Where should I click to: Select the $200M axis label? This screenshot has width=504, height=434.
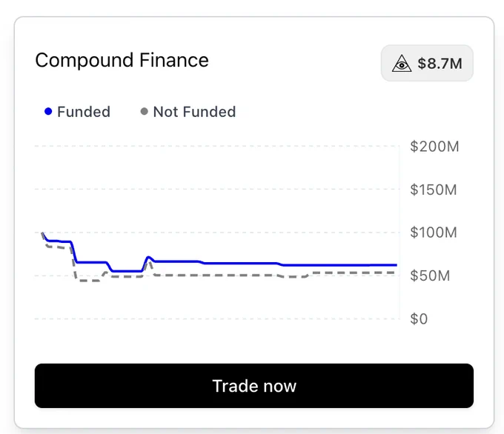pos(434,147)
